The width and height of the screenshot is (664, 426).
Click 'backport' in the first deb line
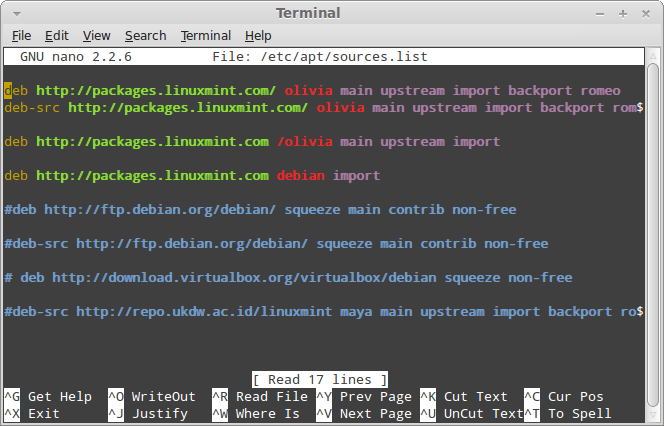(x=540, y=91)
